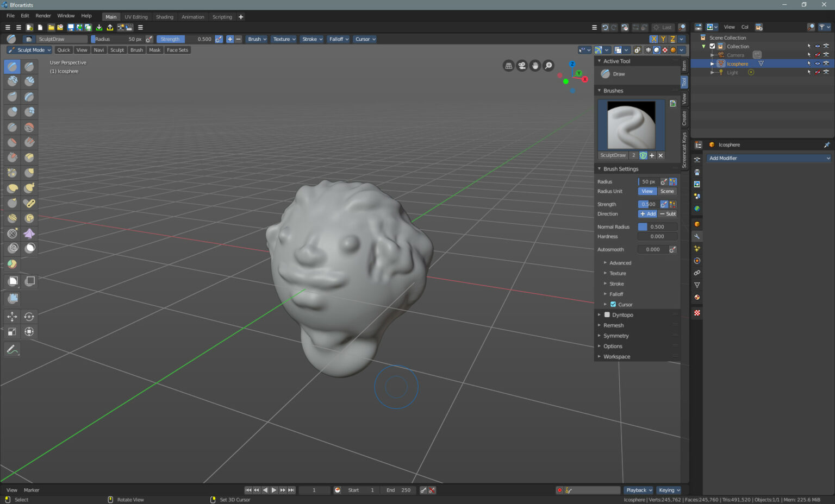The height and width of the screenshot is (504, 835).
Task: Disable the Cursor checkbox in Brush Settings
Action: (613, 305)
